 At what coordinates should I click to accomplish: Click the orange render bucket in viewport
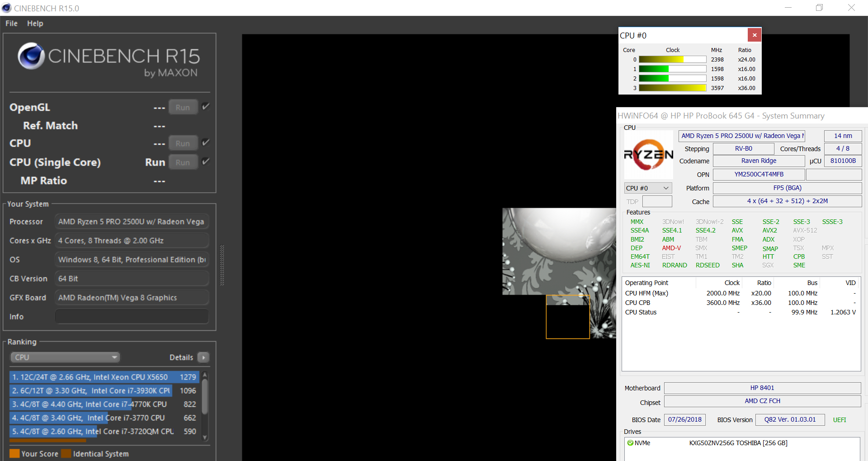(568, 317)
